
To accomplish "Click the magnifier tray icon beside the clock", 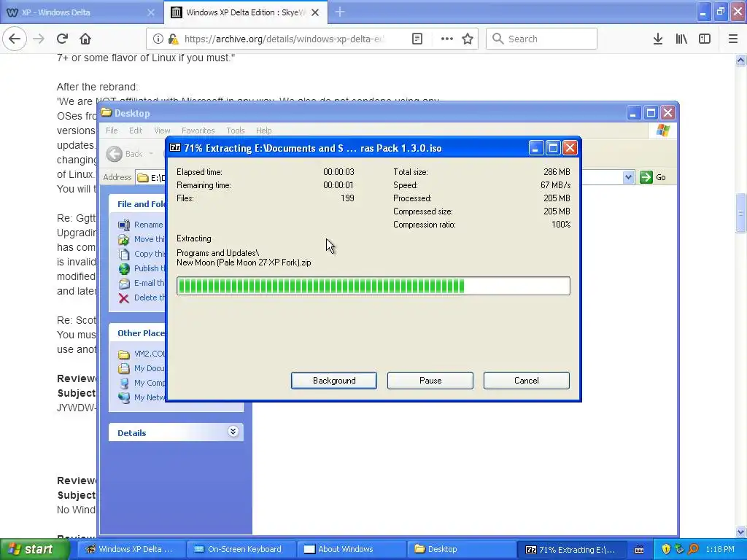I will pos(693,550).
